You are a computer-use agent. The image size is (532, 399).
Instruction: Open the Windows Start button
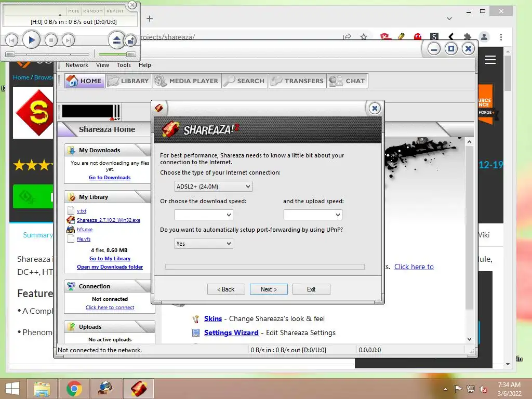(x=12, y=389)
